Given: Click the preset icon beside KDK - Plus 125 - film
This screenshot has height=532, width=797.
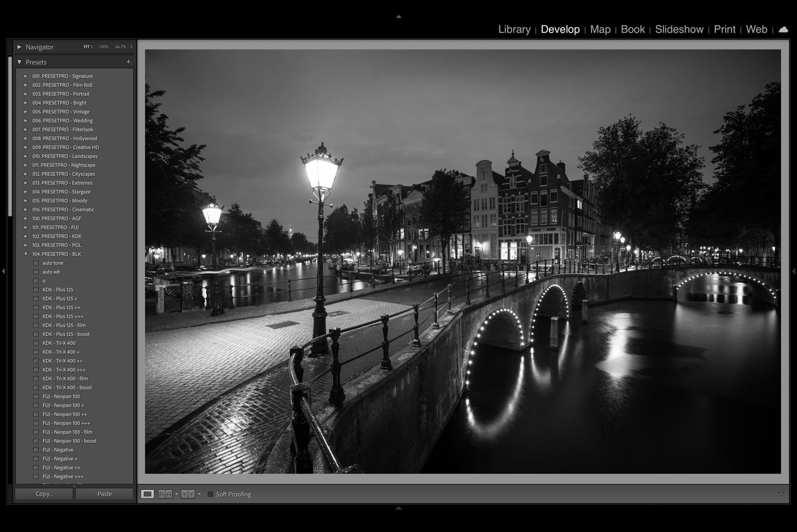Looking at the screenshot, I should point(36,326).
